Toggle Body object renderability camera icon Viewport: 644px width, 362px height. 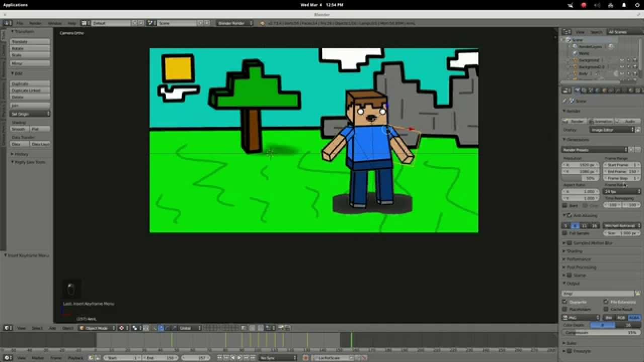634,73
